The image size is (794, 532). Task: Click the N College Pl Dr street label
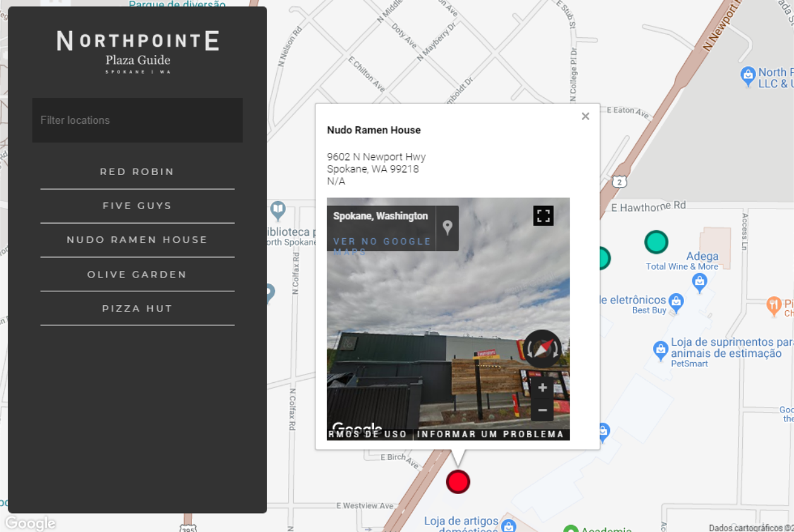(574, 74)
